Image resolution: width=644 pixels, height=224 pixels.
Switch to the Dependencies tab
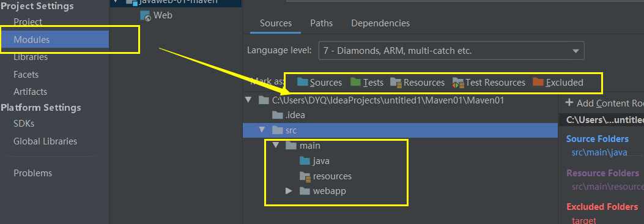[x=380, y=23]
